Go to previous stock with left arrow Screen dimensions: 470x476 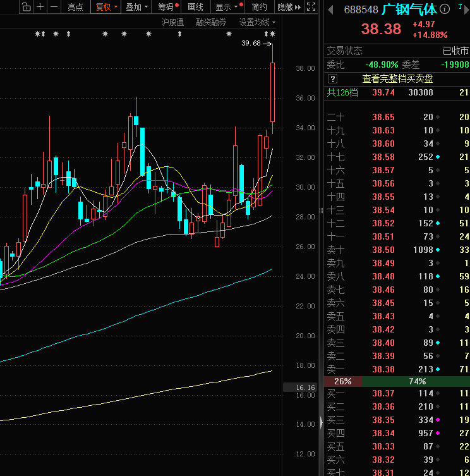pyautogui.click(x=331, y=10)
